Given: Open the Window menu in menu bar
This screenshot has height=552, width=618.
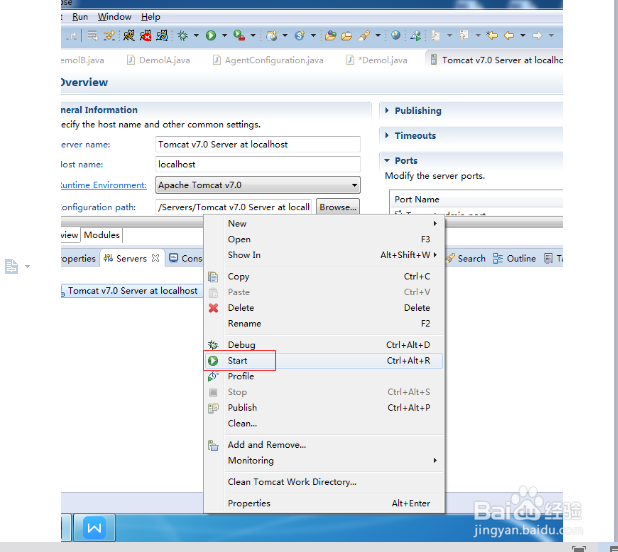Looking at the screenshot, I should point(114,17).
